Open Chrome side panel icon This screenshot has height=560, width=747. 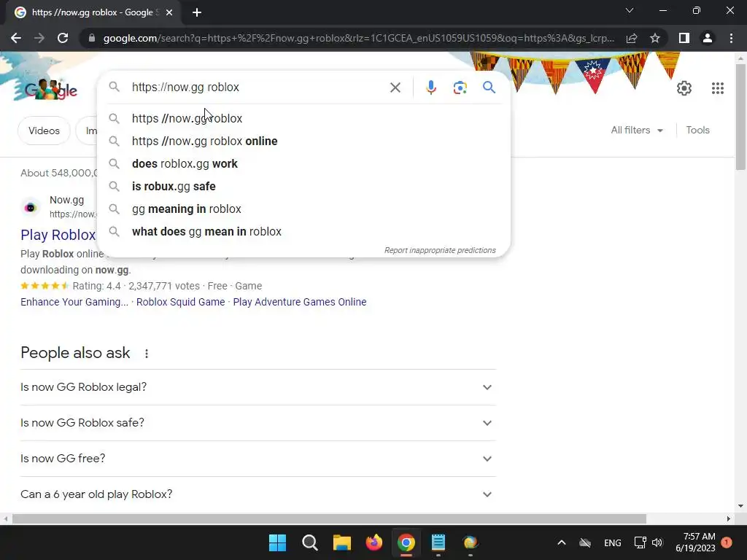click(684, 38)
